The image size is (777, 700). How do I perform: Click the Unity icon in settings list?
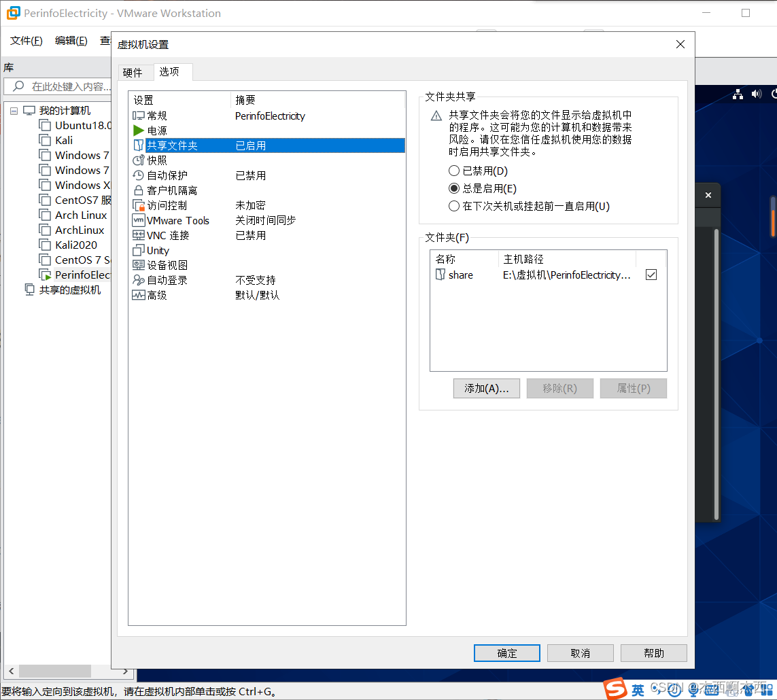pyautogui.click(x=138, y=251)
